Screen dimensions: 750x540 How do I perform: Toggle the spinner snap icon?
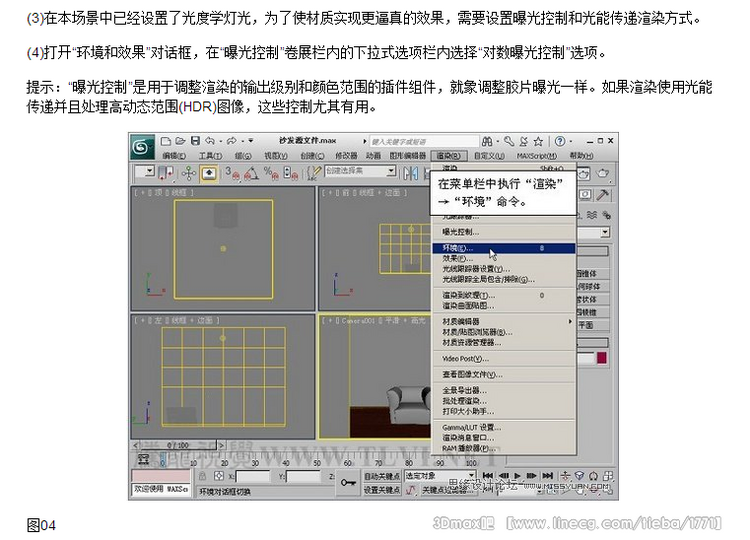[290, 173]
